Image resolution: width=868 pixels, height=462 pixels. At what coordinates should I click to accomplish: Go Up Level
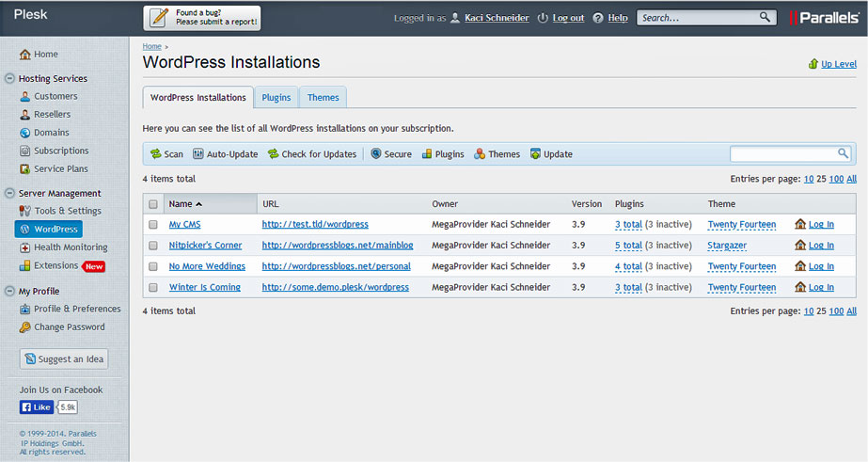(x=832, y=64)
